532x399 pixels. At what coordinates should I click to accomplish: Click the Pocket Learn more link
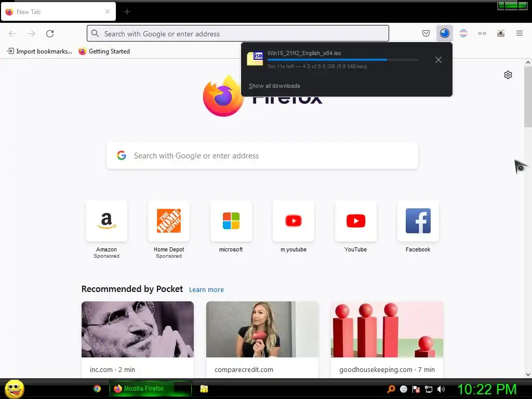coord(206,290)
